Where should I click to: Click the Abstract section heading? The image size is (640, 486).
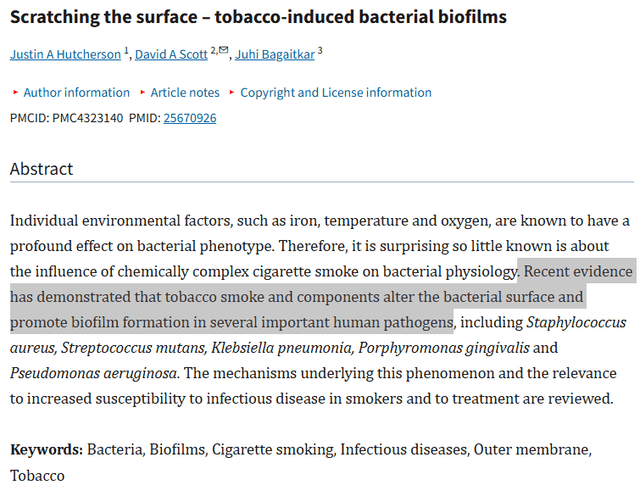tap(41, 169)
